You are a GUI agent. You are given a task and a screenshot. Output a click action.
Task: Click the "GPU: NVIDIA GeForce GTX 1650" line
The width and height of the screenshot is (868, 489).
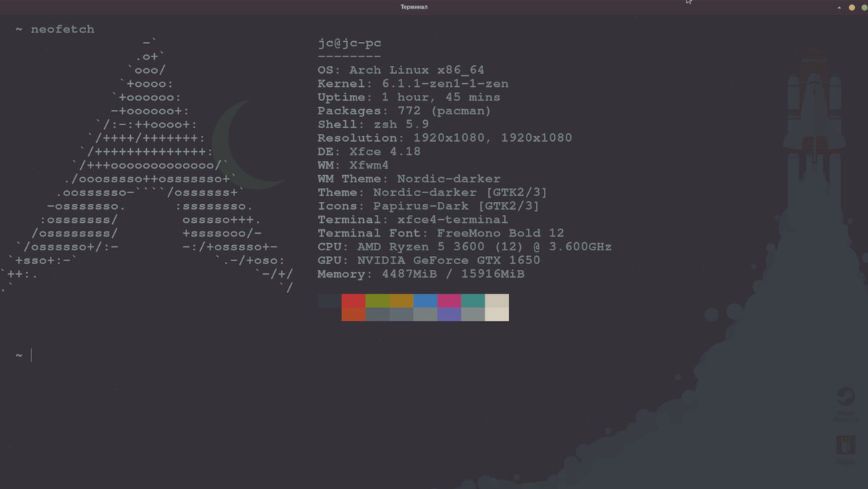tap(429, 260)
